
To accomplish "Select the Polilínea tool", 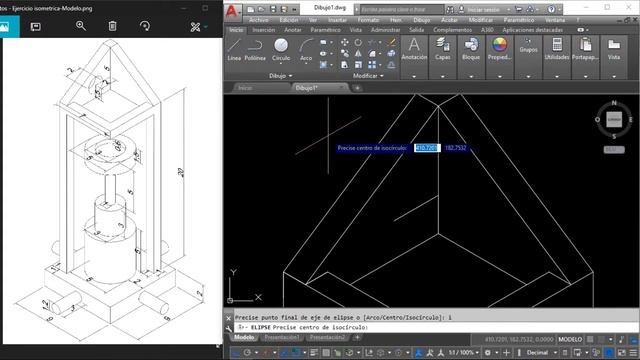I will click(255, 49).
